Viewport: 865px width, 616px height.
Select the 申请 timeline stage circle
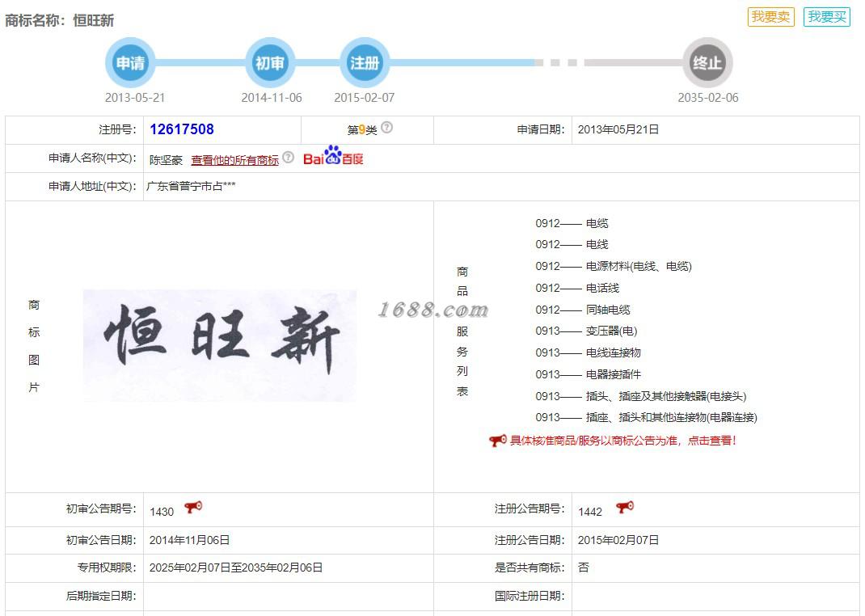[x=130, y=62]
